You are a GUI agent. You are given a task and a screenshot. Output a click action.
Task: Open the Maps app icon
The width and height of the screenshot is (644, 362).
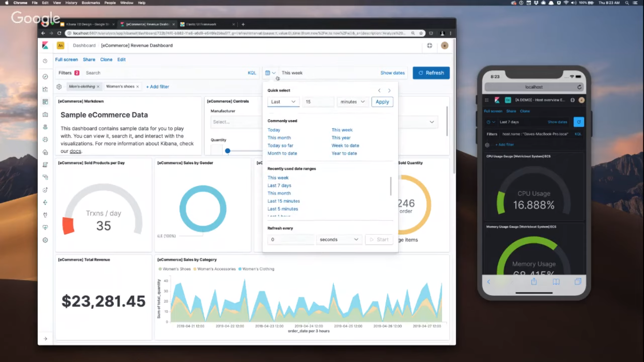pos(45,126)
